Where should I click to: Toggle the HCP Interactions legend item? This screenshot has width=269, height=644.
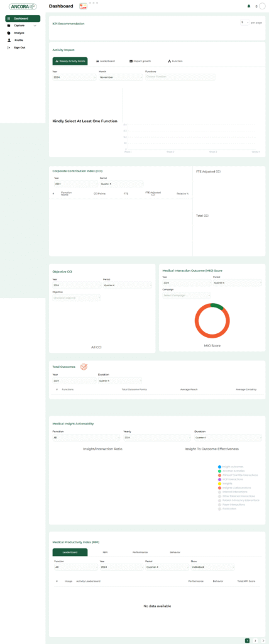231,479
